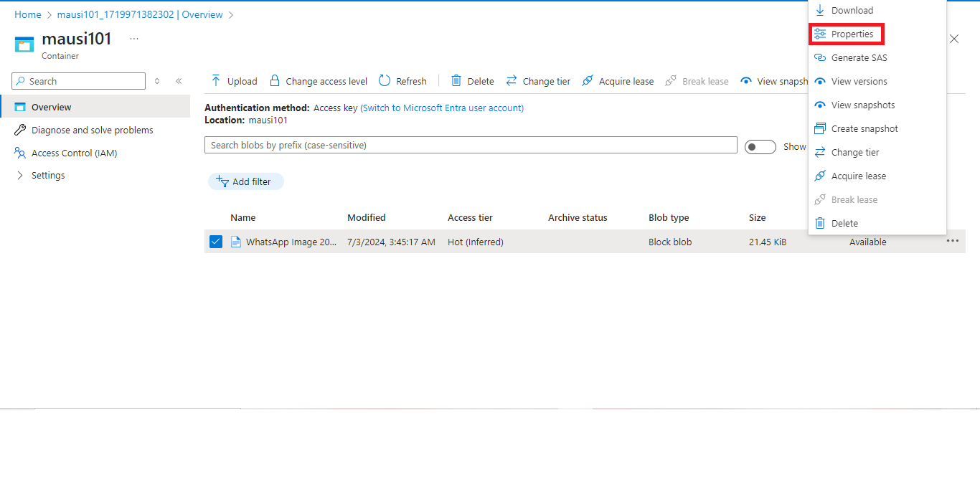Choose Change tier in context menu

(877, 152)
